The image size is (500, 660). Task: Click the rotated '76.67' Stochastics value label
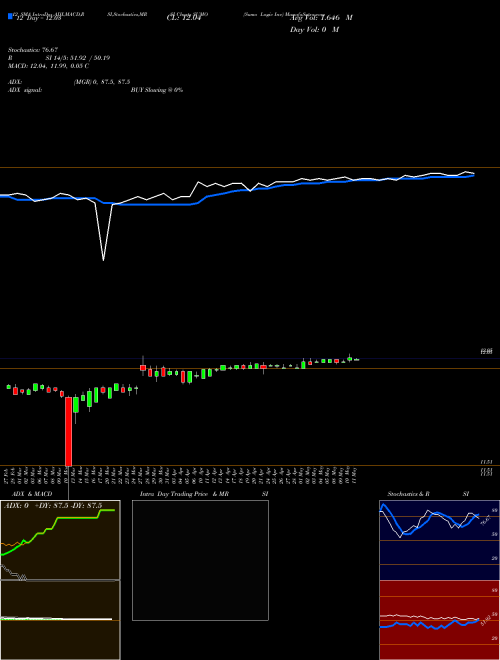pyautogui.click(x=486, y=522)
